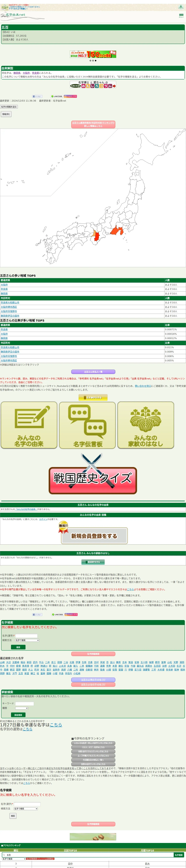Open the 日別TOP10 tab in アクセスランキング
The height and width of the screenshot is (868, 186).
(x=70, y=850)
